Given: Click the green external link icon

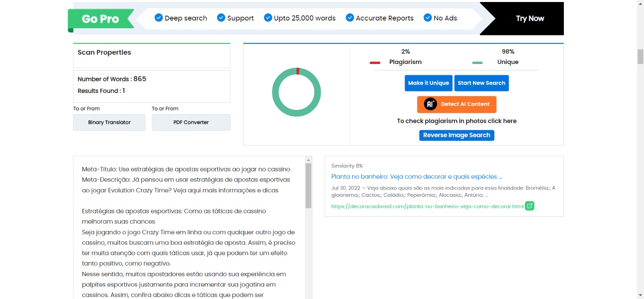Looking at the screenshot, I should pos(530,206).
